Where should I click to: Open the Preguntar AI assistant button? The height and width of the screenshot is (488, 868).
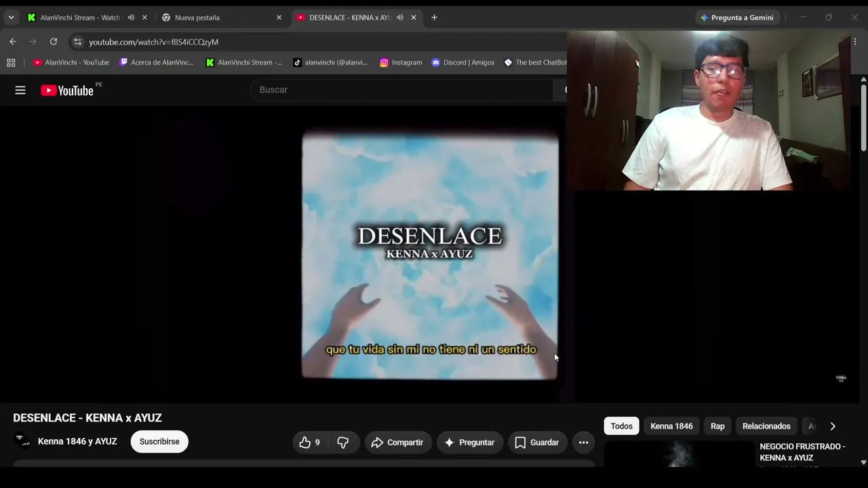[x=470, y=443]
